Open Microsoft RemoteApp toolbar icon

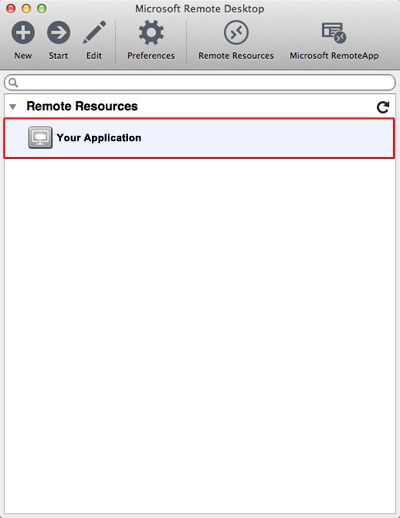pos(334,33)
